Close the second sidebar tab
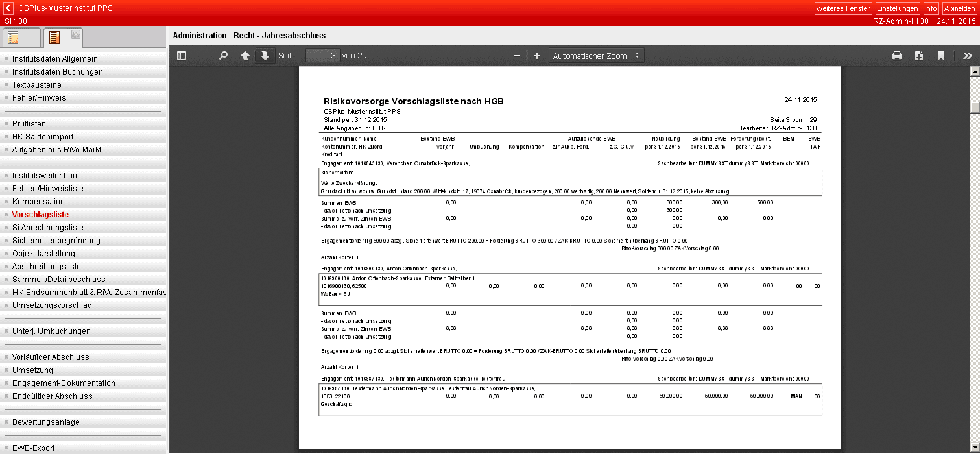 coord(75,34)
